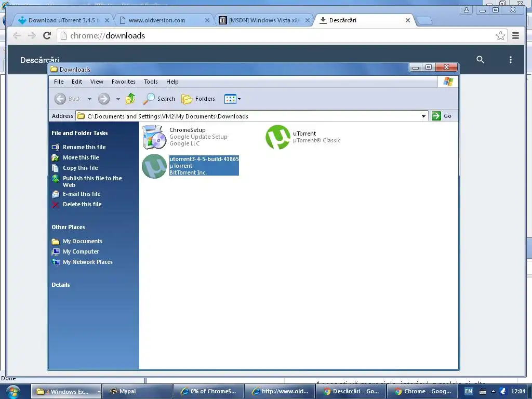
Task: Search downloads with magnifier icon
Action: tap(480, 60)
